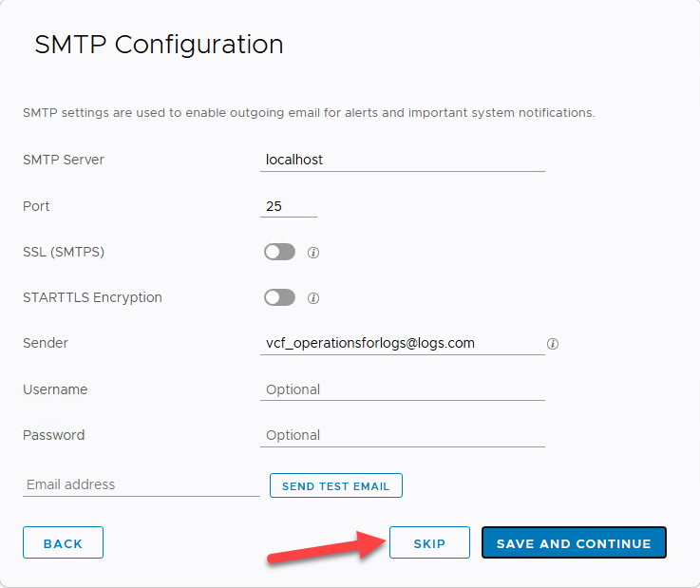Click the Sender label text
Image resolution: width=700 pixels, height=588 pixels.
pyautogui.click(x=46, y=343)
